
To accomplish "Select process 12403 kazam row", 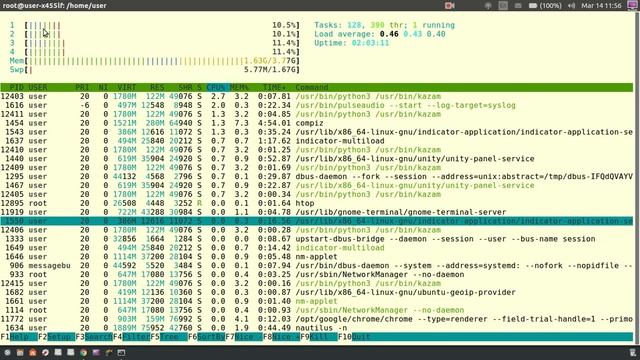I will click(x=317, y=96).
